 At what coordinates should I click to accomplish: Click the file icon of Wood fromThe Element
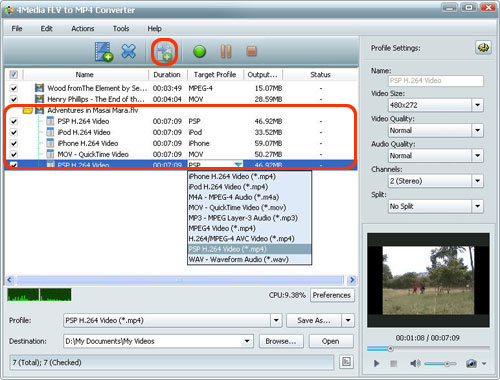39,88
